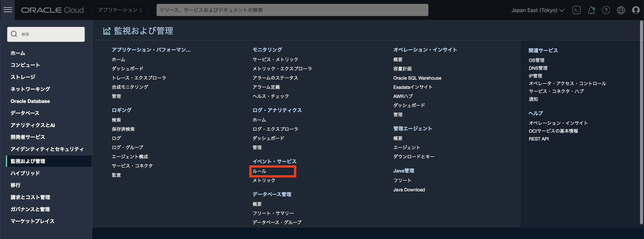
Task: Select Oracle Database in the sidebar
Action: pyautogui.click(x=30, y=101)
